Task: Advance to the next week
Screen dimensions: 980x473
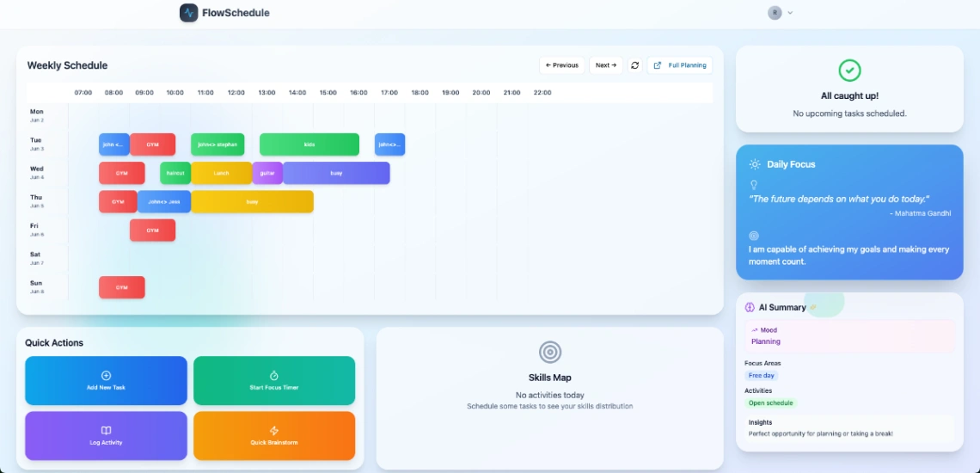Action: 606,65
